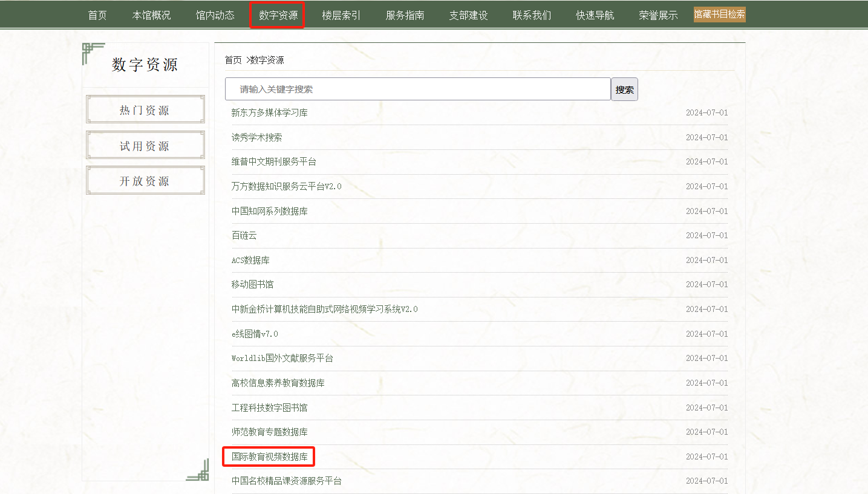
Task: Click the 搜索 button
Action: [624, 89]
